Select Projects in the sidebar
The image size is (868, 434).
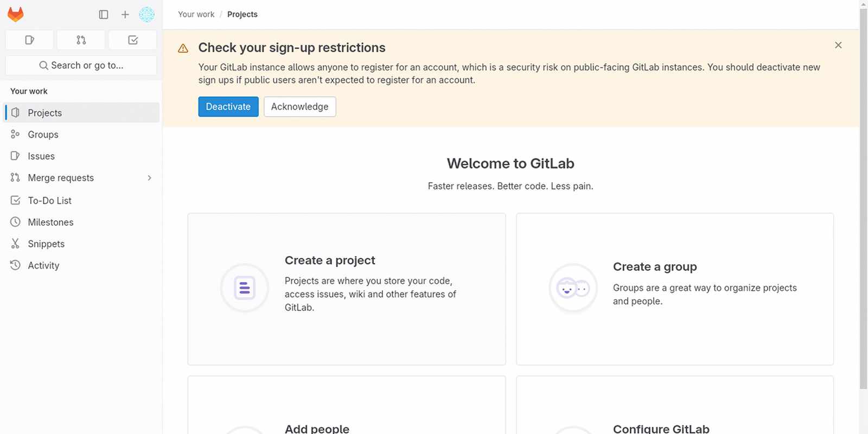82,113
